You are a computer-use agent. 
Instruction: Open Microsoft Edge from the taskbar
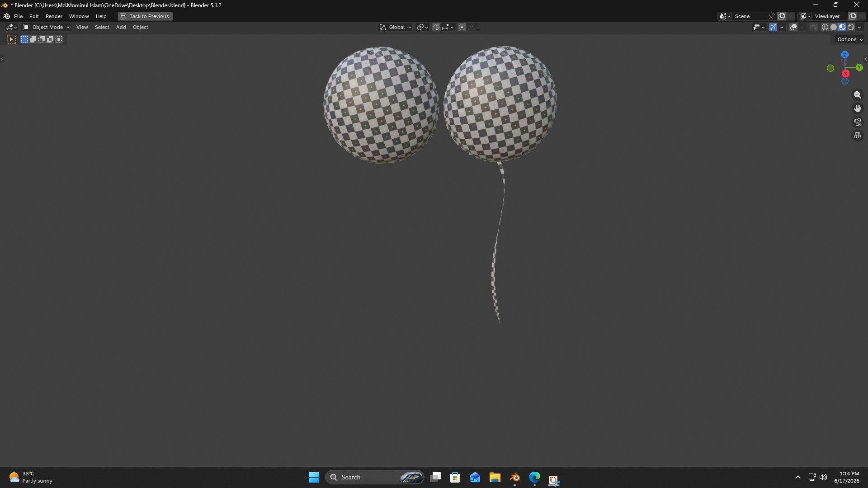tap(535, 477)
